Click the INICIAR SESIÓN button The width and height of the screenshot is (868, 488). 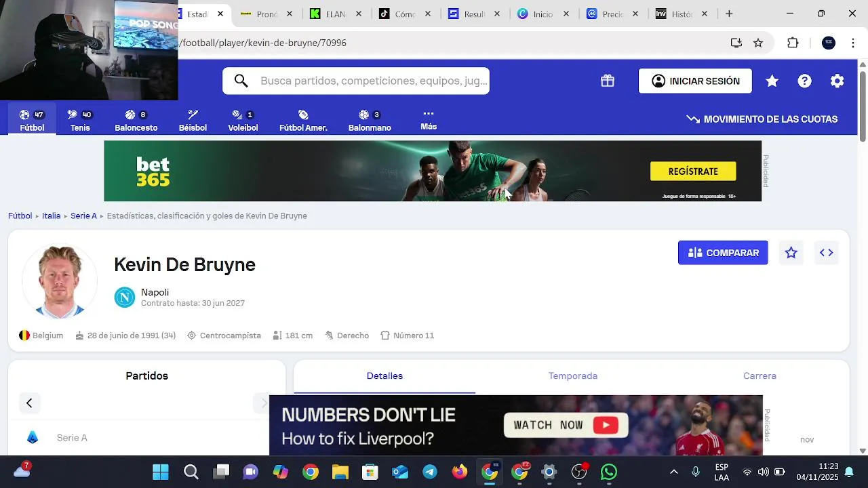[695, 81]
